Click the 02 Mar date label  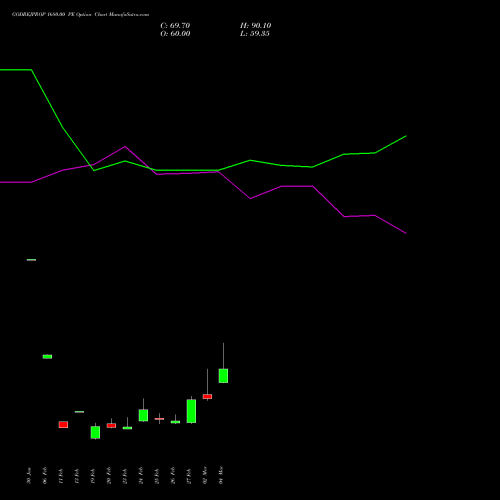(205, 475)
